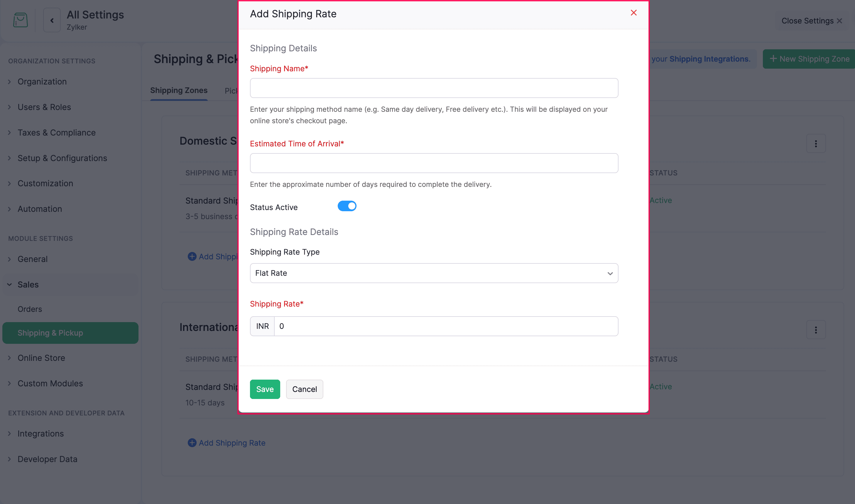This screenshot has width=855, height=504.
Task: Click the store bag logo icon
Action: pos(20,20)
